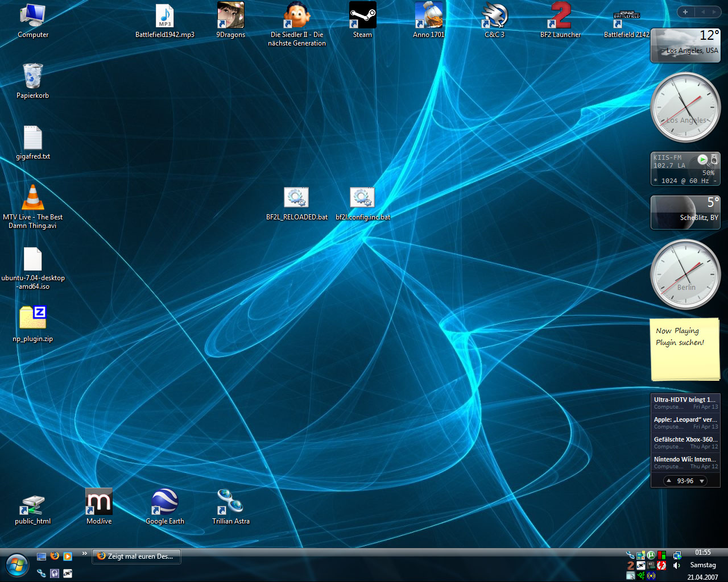Launch the Battlefield 2142 shortcut

pyautogui.click(x=627, y=21)
